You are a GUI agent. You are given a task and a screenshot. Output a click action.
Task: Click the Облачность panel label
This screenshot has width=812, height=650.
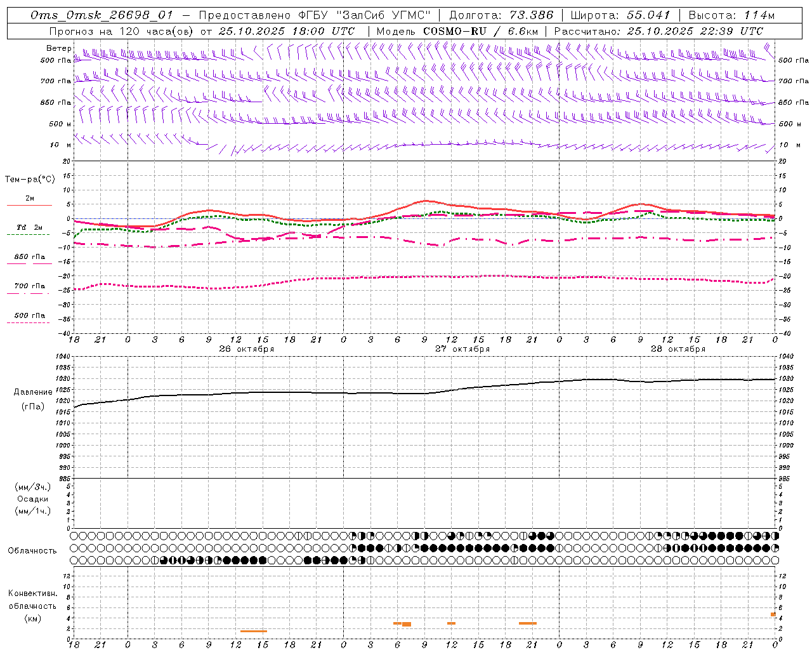coord(32,550)
